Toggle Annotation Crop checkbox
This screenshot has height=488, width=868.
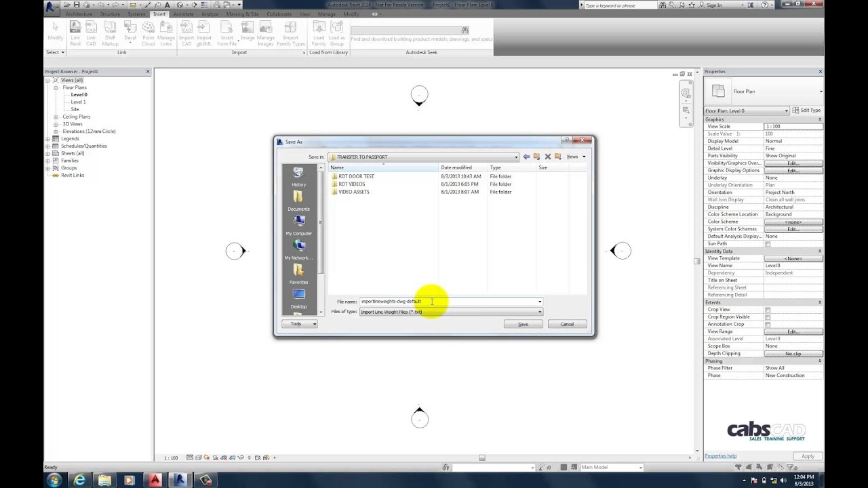click(768, 325)
